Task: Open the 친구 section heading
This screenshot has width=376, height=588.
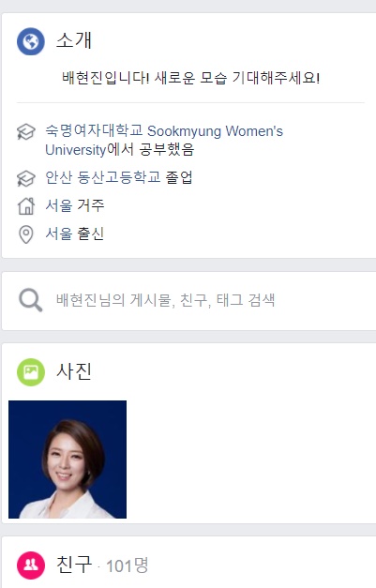Action: 74,565
